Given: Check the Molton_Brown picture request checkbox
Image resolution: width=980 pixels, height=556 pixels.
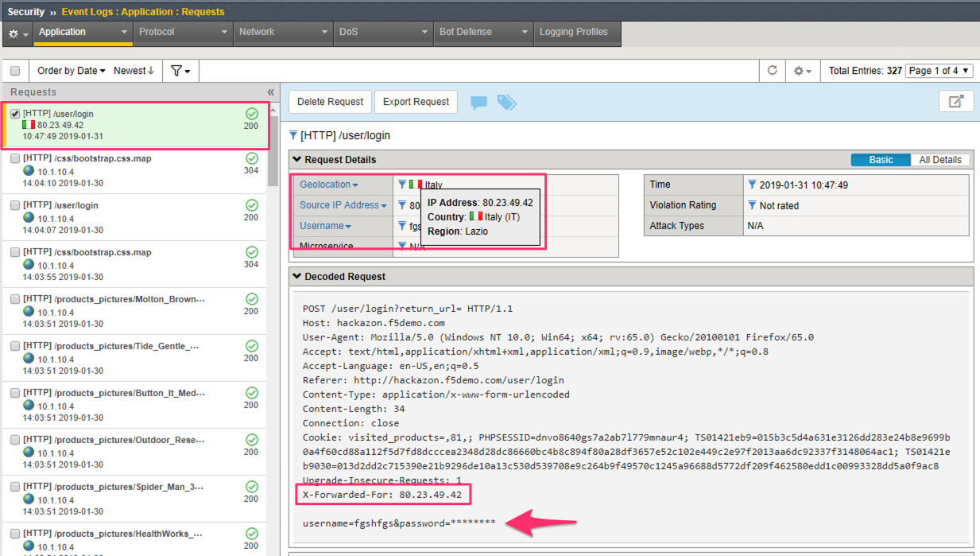Looking at the screenshot, I should 15,299.
